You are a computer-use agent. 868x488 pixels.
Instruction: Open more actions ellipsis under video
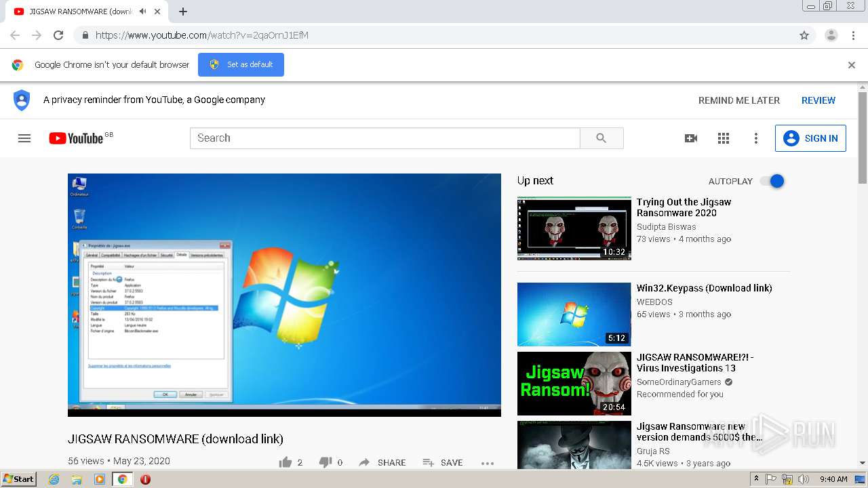488,463
